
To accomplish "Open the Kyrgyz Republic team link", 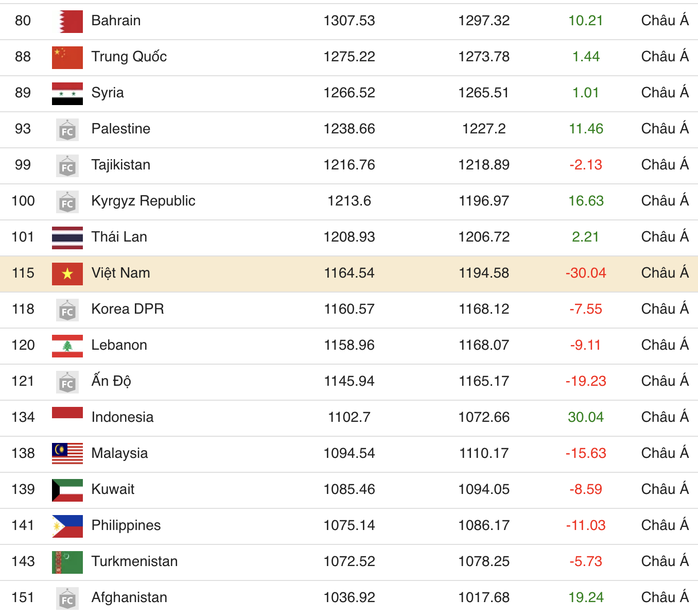I will click(143, 201).
